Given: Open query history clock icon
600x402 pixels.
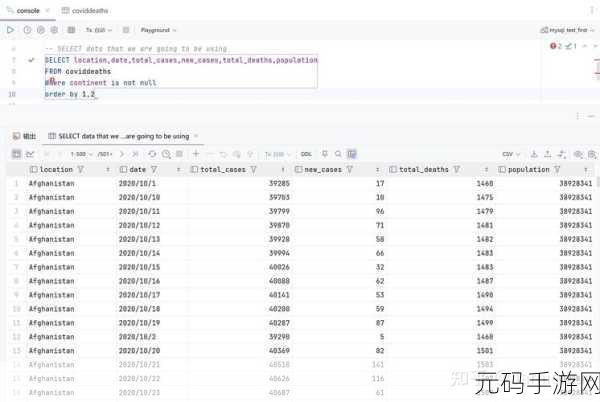Looking at the screenshot, I should pyautogui.click(x=27, y=30).
